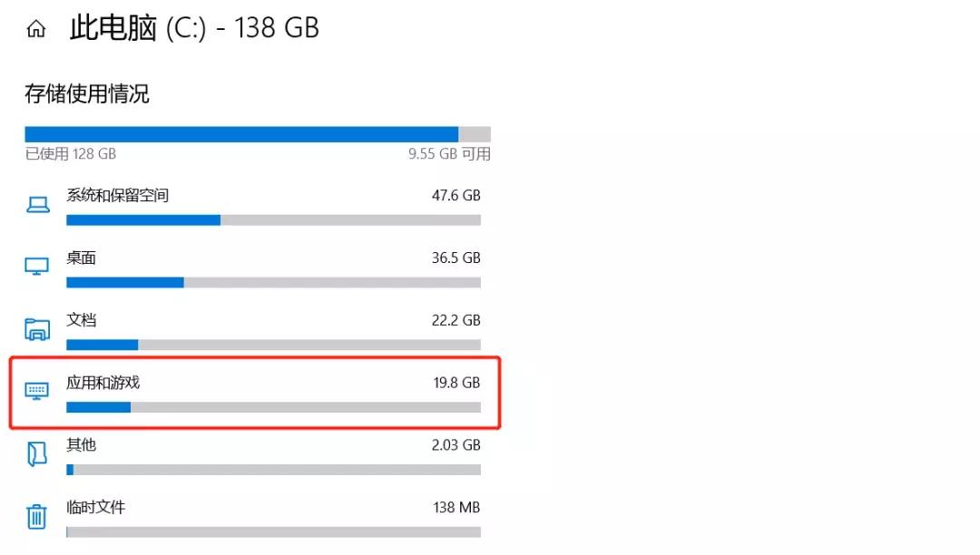The width and height of the screenshot is (980, 555).
Task: Open 应用和游戏 storage details
Action: (103, 383)
